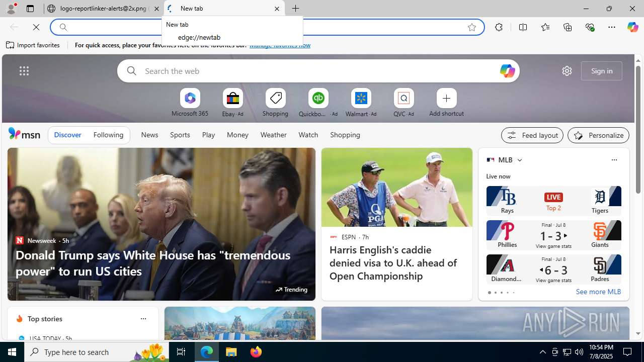Click the Personalize button
The width and height of the screenshot is (644, 362).
pos(598,135)
